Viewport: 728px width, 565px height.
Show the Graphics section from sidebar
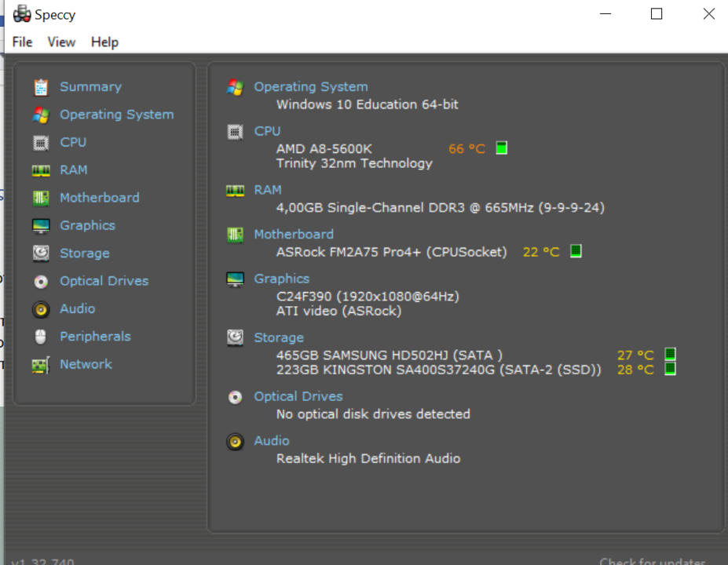pyautogui.click(x=87, y=226)
